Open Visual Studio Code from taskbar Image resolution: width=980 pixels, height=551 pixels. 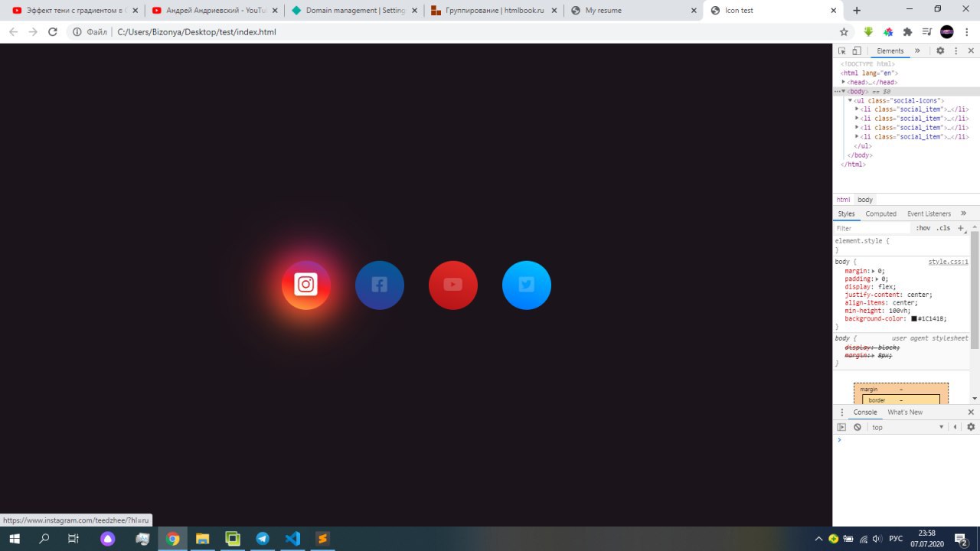click(x=292, y=539)
